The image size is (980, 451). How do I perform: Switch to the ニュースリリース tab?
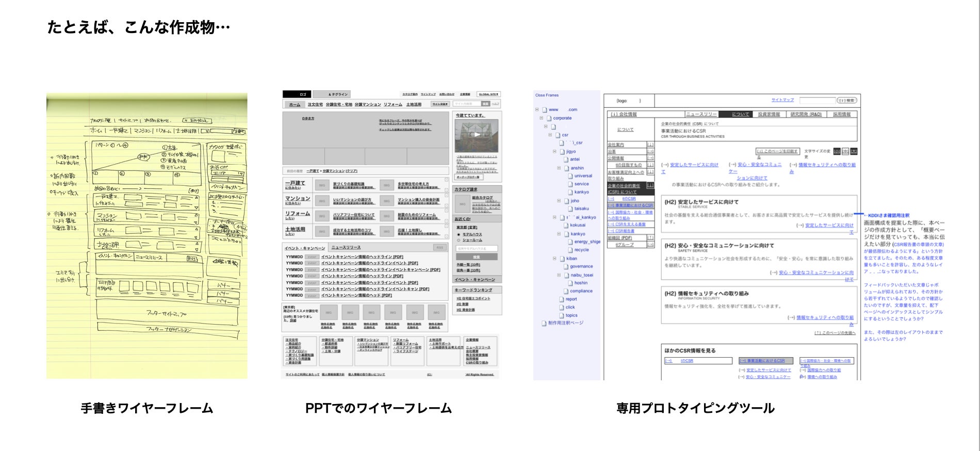pos(701,114)
